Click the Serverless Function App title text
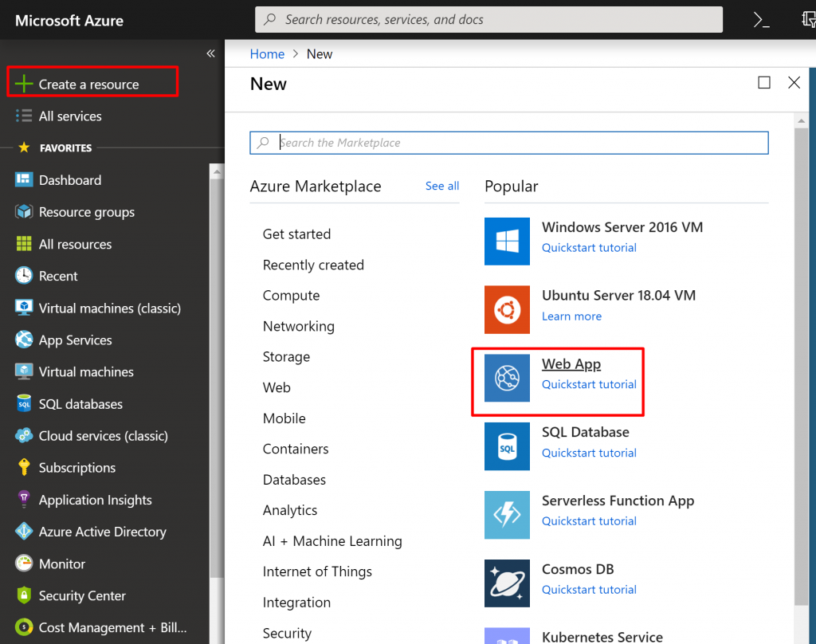Image resolution: width=816 pixels, height=644 pixels. (618, 501)
